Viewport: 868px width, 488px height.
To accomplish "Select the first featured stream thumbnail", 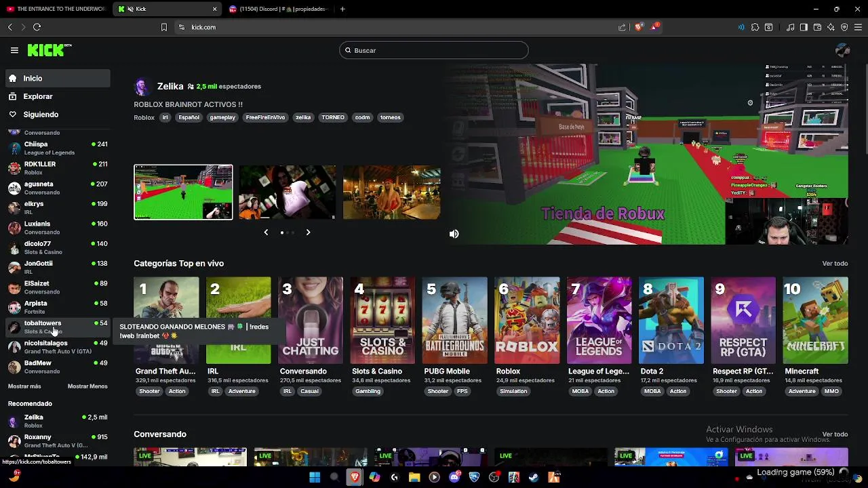I will pyautogui.click(x=183, y=192).
